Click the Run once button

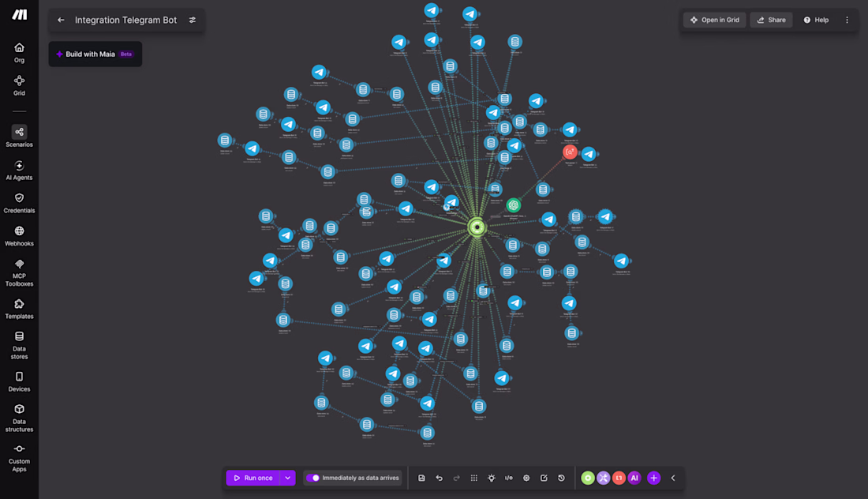tap(253, 478)
